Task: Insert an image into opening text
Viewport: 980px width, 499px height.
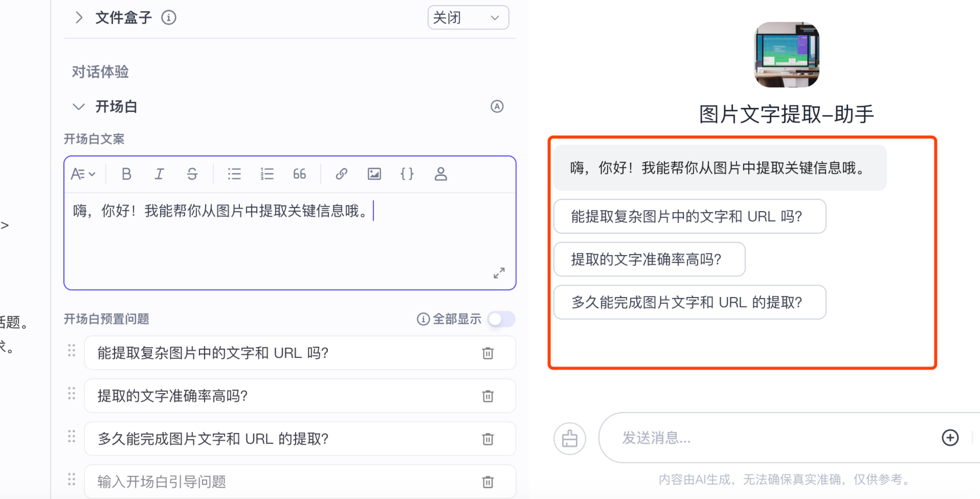Action: pyautogui.click(x=374, y=174)
